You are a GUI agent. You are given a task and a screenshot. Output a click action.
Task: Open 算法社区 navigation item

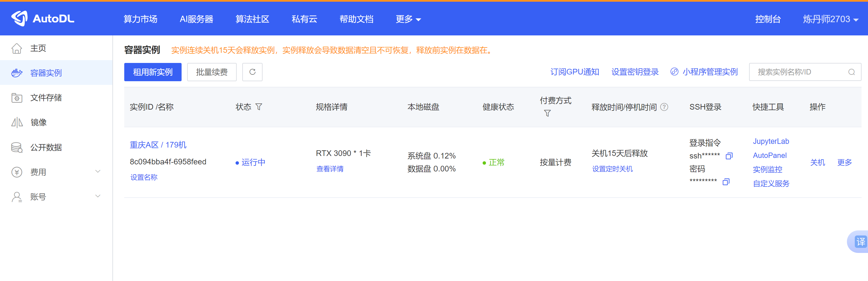[x=252, y=19]
